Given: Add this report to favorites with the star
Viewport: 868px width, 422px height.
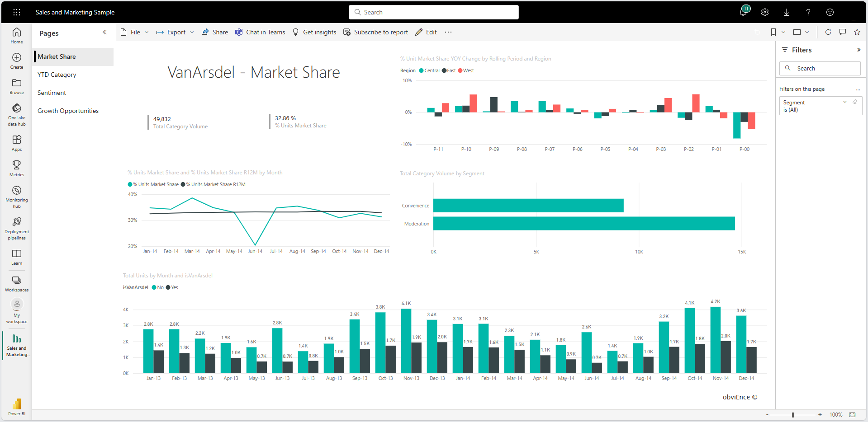Looking at the screenshot, I should (x=857, y=32).
